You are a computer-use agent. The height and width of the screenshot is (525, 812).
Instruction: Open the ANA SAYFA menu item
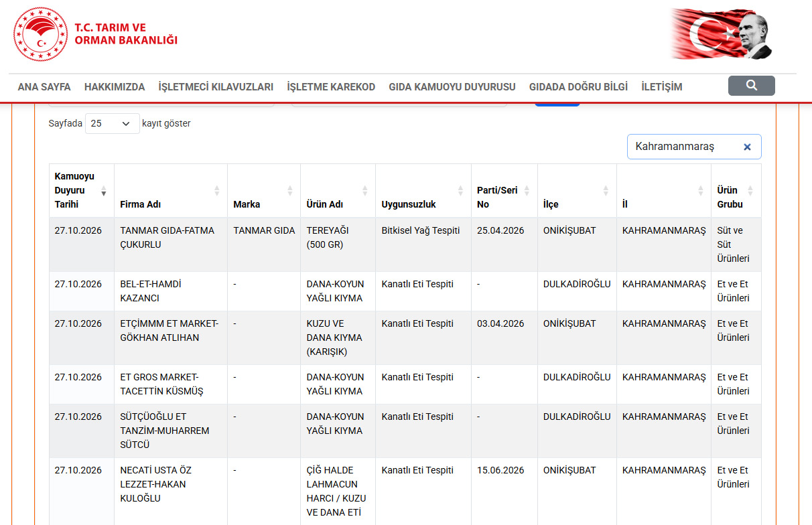44,87
